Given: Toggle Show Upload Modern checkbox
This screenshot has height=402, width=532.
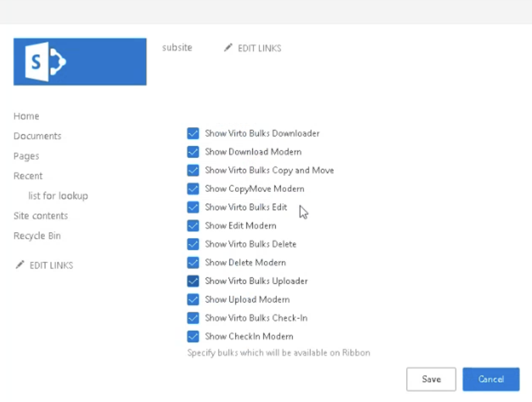Looking at the screenshot, I should [193, 300].
